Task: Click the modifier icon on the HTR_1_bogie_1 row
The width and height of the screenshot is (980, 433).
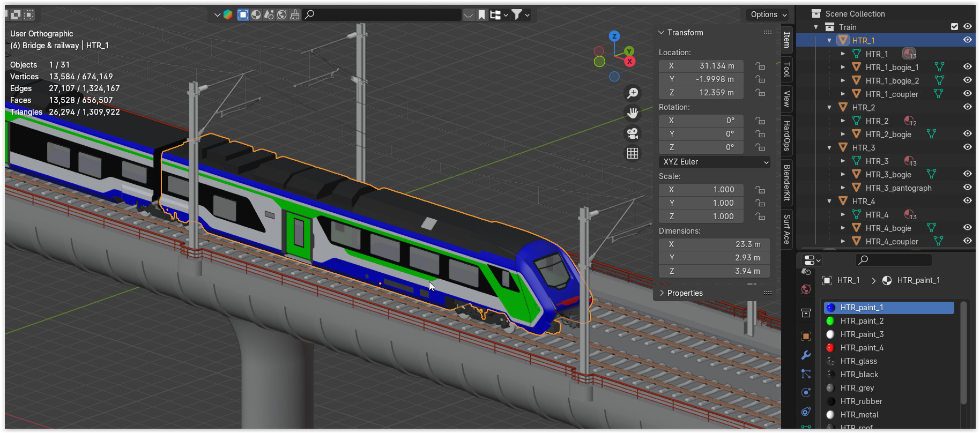Action: 939,67
